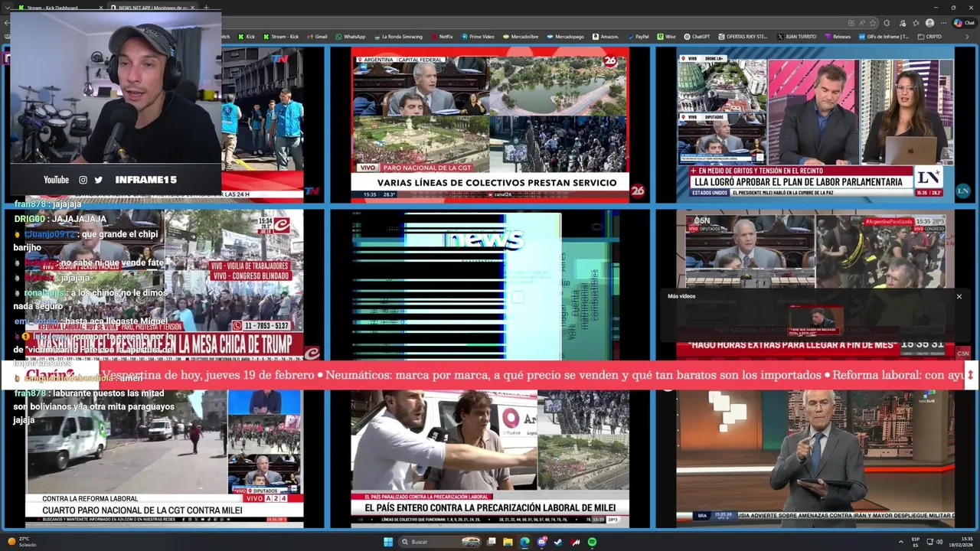Open Microsoft Edge from taskbar
This screenshot has height=551, width=980.
[x=524, y=542]
